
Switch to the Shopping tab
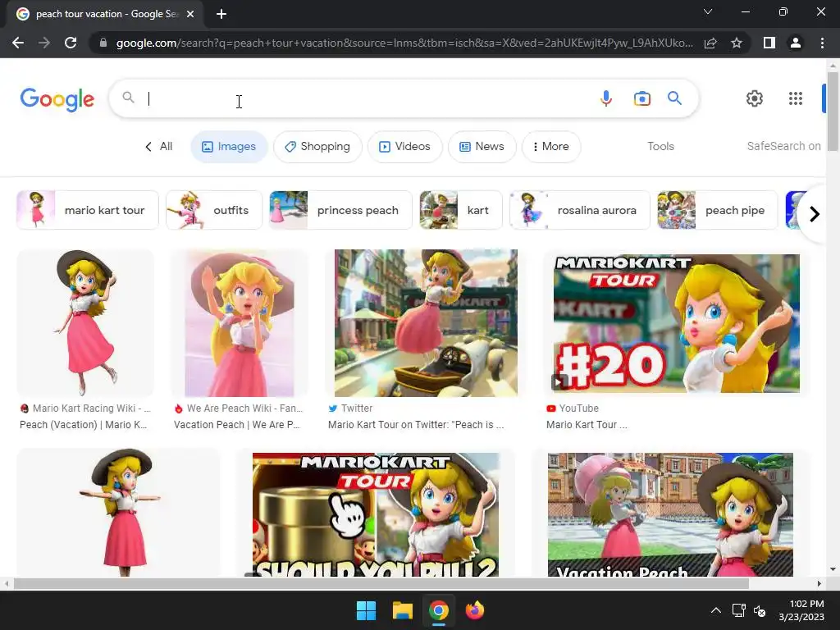tap(317, 147)
